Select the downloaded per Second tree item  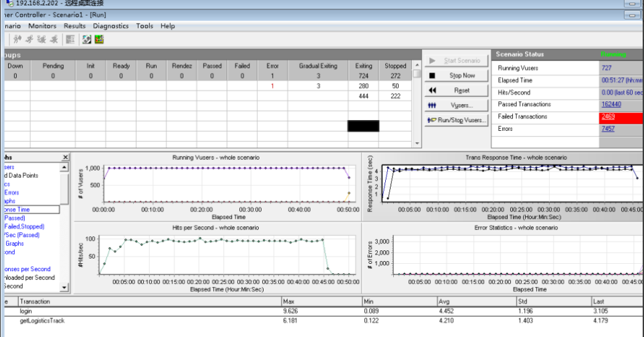[29, 277]
